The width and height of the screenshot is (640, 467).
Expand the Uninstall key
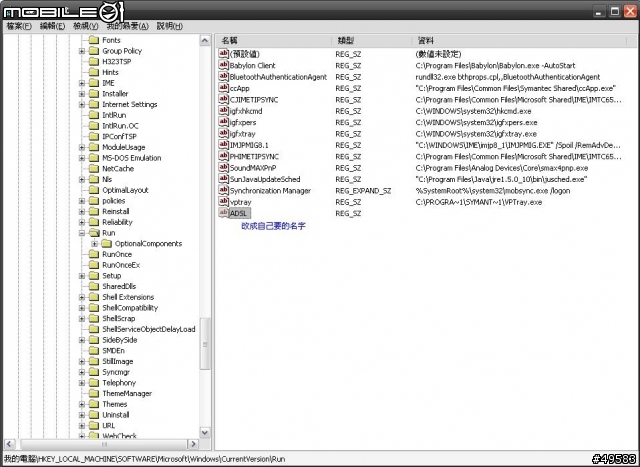click(82, 415)
